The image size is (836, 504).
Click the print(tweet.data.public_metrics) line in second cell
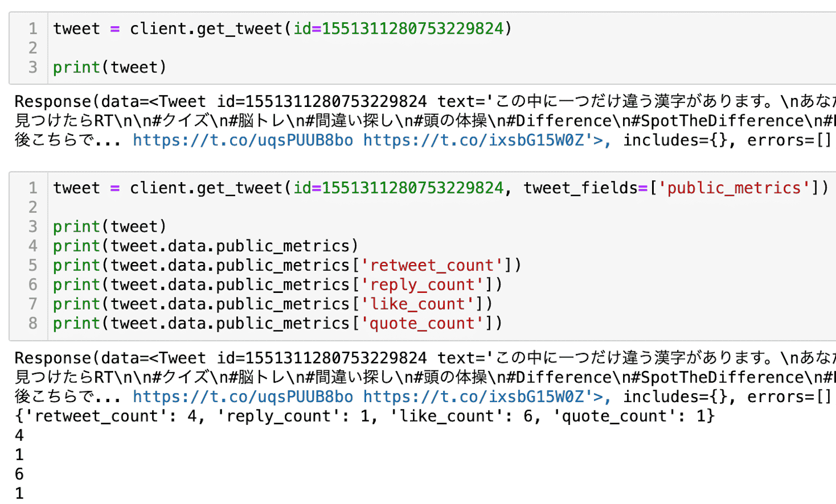point(205,246)
